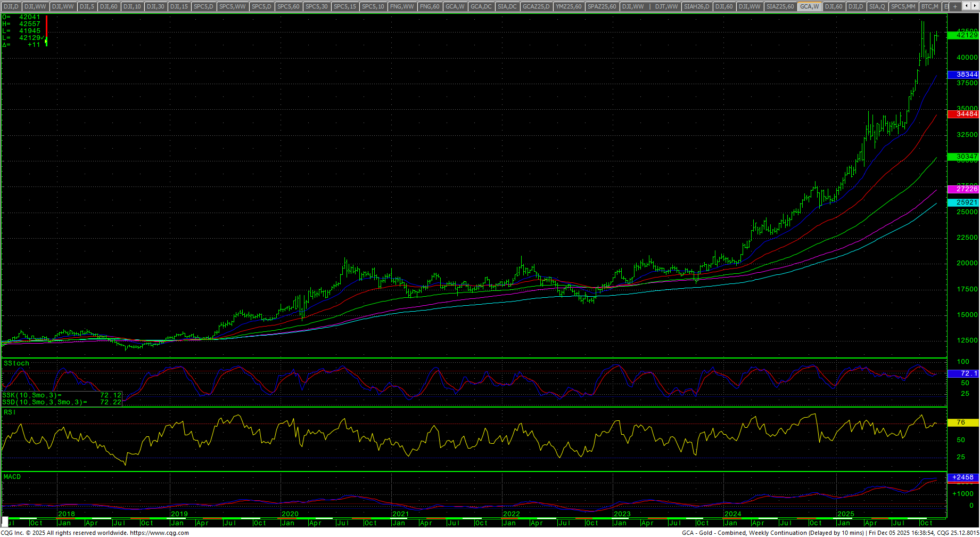Open the https://www.cqg.com link
Viewport: 980px width, 537px height.
click(159, 533)
